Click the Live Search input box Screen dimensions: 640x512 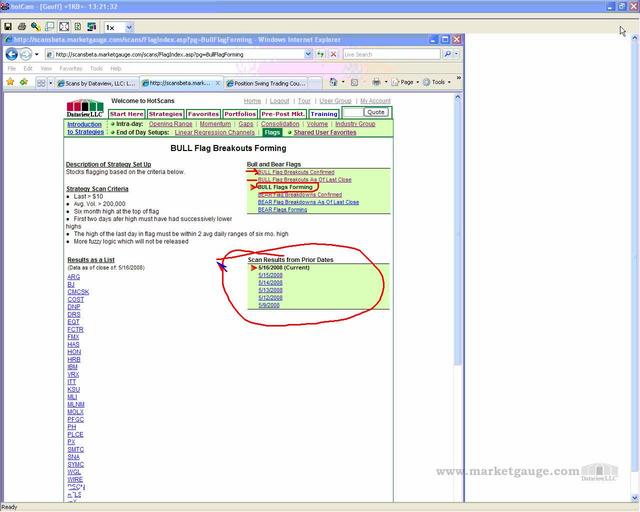[x=391, y=54]
